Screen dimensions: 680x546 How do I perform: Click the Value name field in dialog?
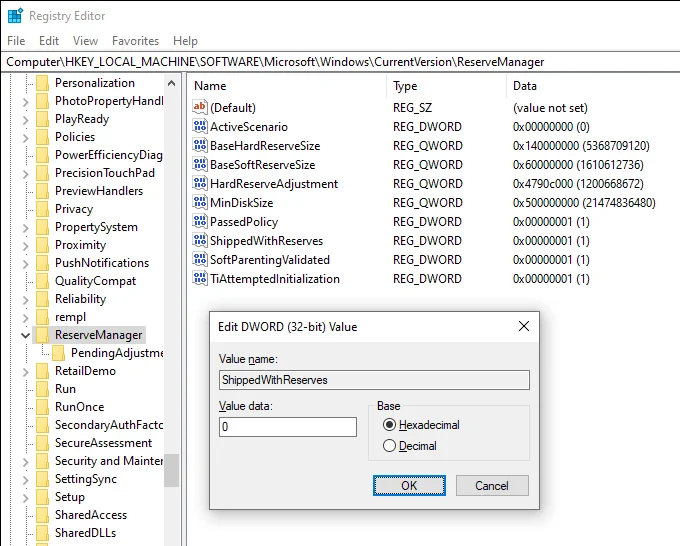[x=374, y=380]
